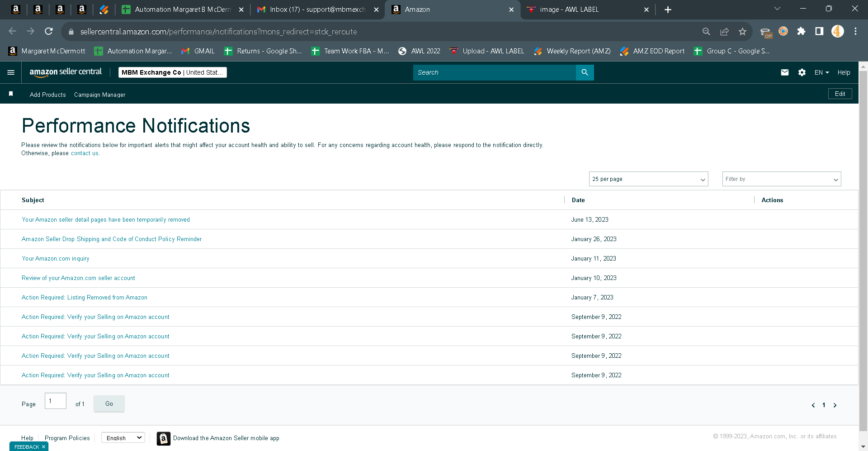
Task: Close the Automation Margaret B McDerm tab
Action: [241, 9]
